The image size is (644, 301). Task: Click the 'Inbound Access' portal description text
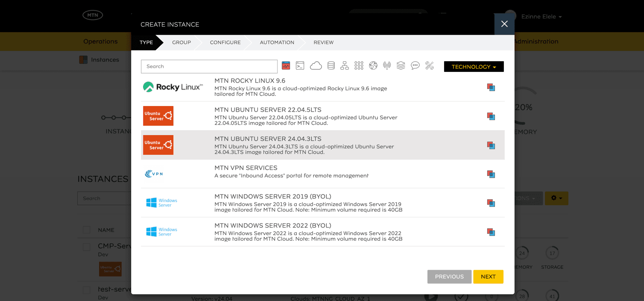click(291, 176)
